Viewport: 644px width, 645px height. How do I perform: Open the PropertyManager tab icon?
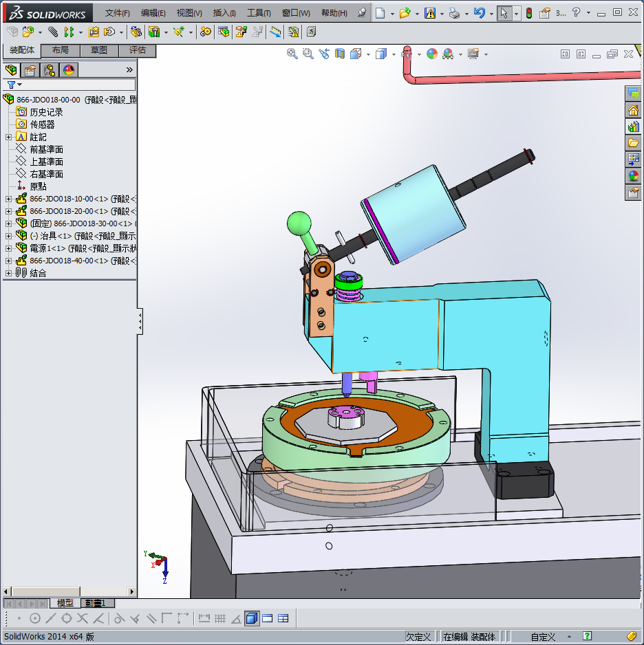tap(30, 70)
